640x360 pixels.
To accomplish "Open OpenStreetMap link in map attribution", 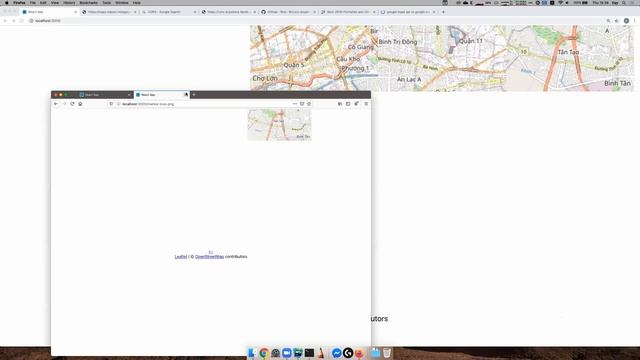I will pos(209,257).
